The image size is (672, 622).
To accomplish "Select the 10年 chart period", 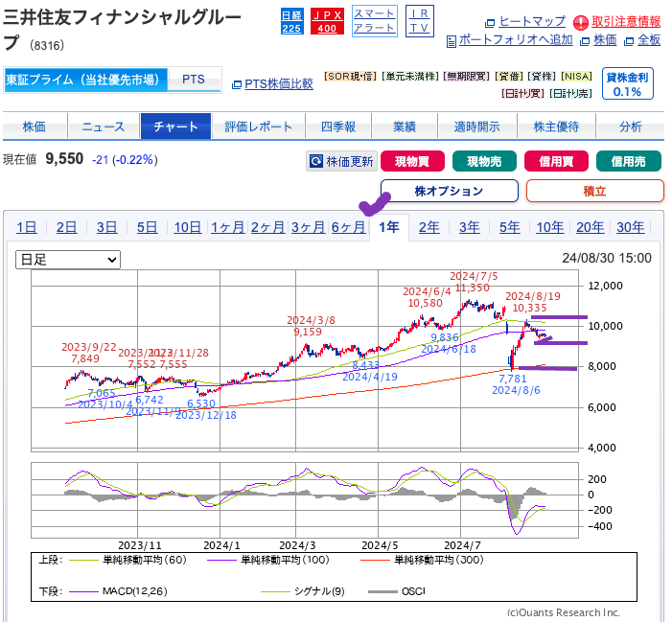I will (550, 227).
